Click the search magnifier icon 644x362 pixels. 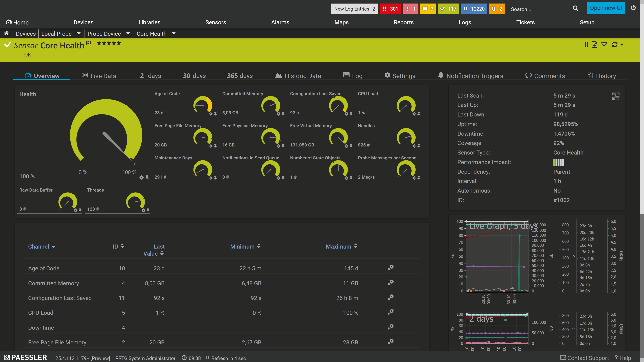[x=576, y=9]
